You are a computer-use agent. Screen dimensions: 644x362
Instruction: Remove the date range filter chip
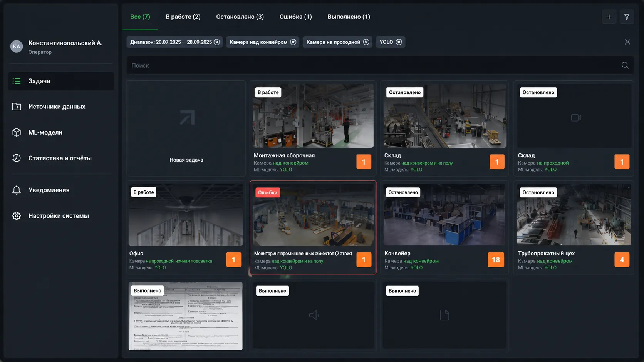(x=217, y=42)
